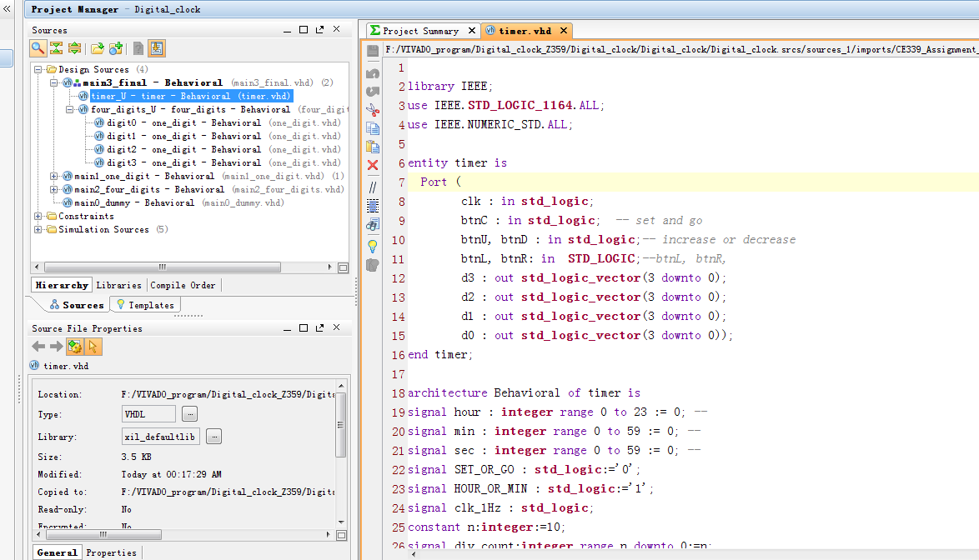Click Collapse All icon in Sources panel
This screenshot has height=560, width=979.
coord(56,49)
